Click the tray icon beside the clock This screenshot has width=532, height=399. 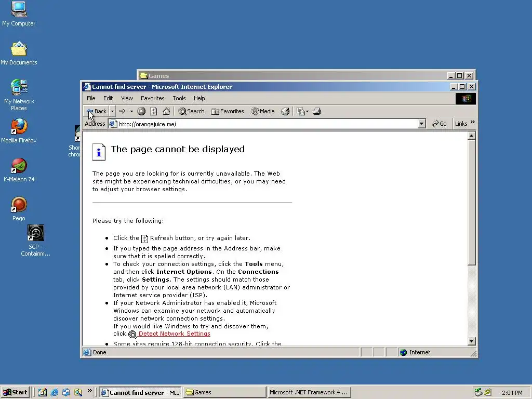coord(488,393)
